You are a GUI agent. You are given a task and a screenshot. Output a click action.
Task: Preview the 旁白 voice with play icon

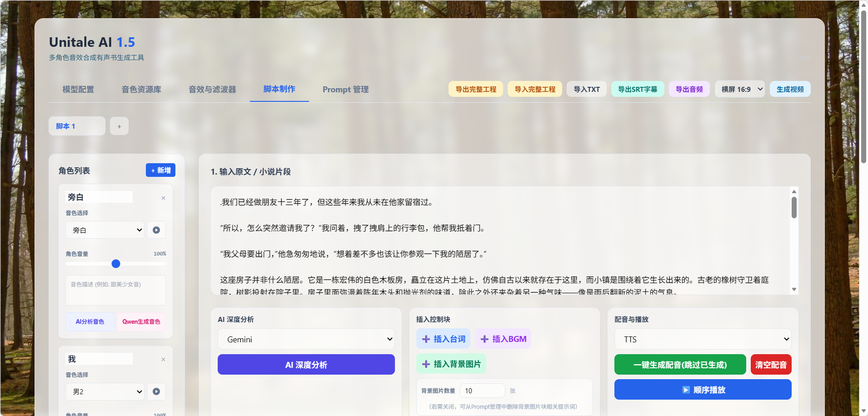click(156, 230)
